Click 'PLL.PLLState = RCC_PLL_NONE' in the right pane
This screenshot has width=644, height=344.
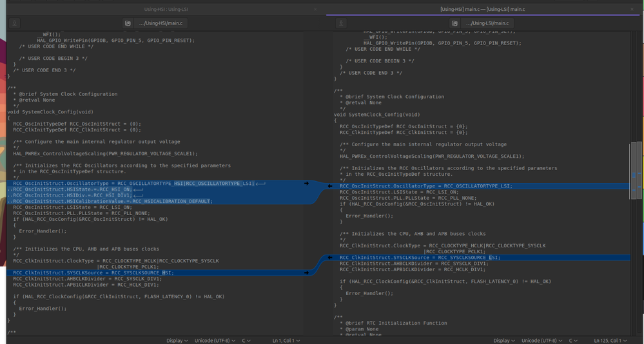click(408, 198)
